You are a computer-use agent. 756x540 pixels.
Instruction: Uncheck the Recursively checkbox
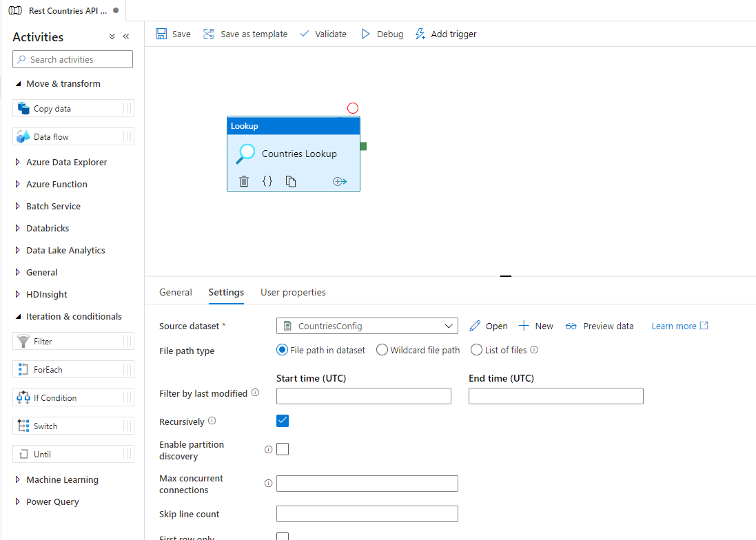coord(283,421)
